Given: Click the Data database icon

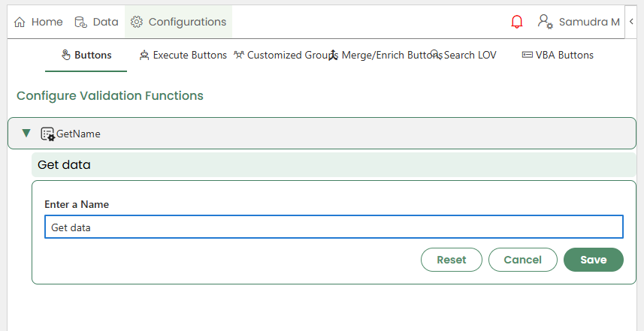Looking at the screenshot, I should point(80,22).
